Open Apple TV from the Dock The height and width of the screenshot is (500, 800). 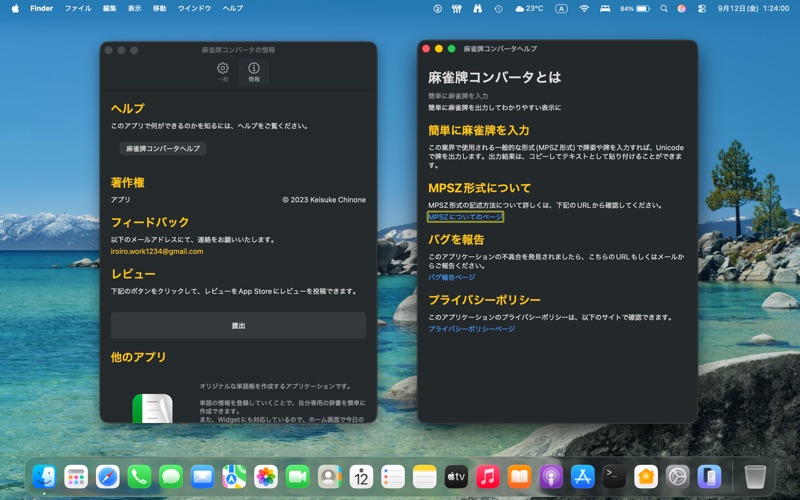[x=456, y=477]
